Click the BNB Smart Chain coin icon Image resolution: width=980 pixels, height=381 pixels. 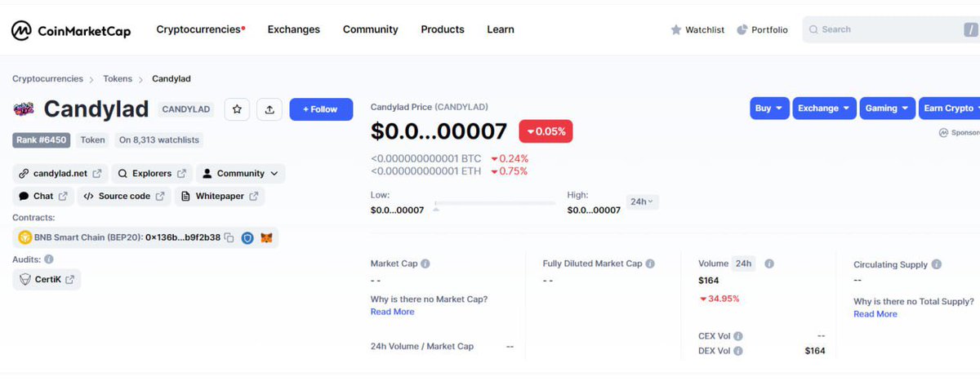tap(25, 238)
